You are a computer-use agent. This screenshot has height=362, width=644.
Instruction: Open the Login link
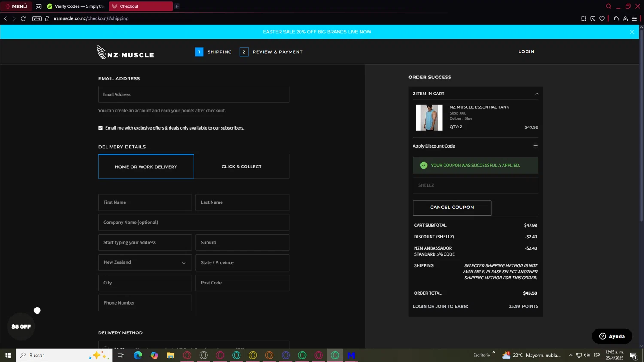(x=526, y=52)
